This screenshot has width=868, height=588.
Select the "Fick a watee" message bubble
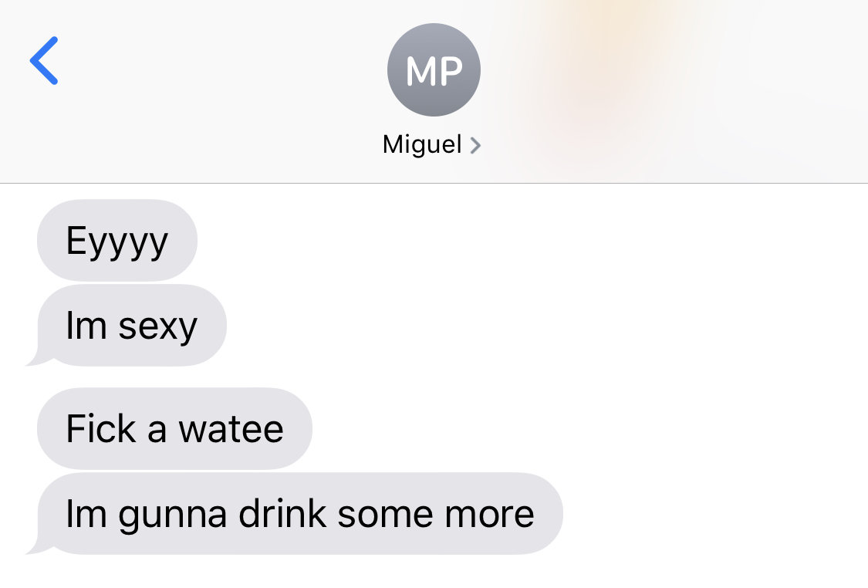[174, 428]
